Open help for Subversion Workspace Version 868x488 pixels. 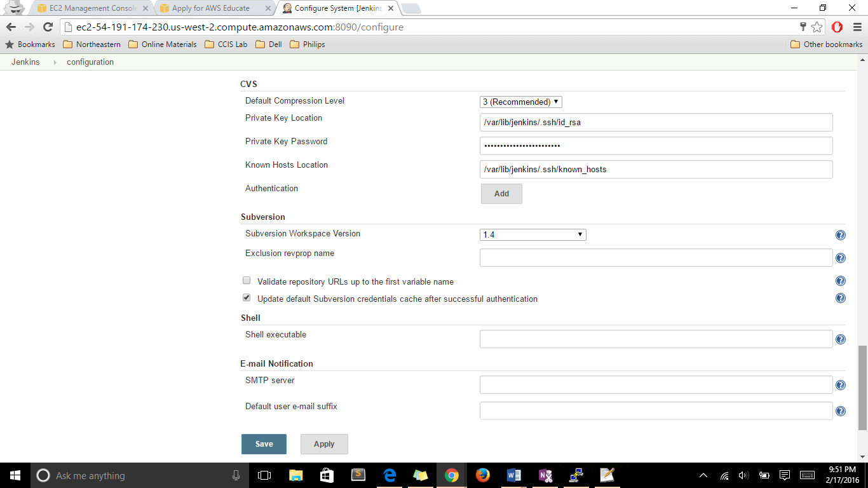click(x=840, y=235)
